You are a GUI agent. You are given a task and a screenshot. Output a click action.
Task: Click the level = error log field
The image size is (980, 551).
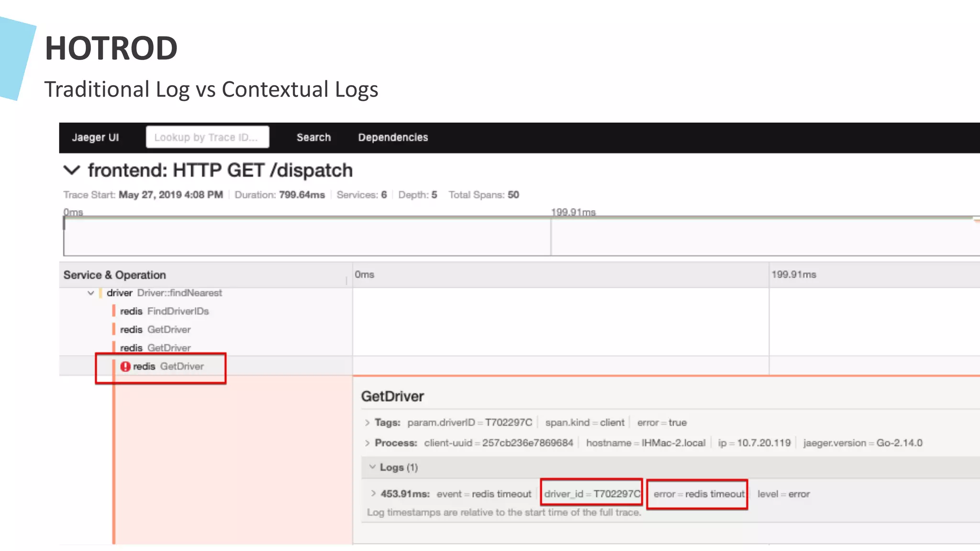coord(783,494)
